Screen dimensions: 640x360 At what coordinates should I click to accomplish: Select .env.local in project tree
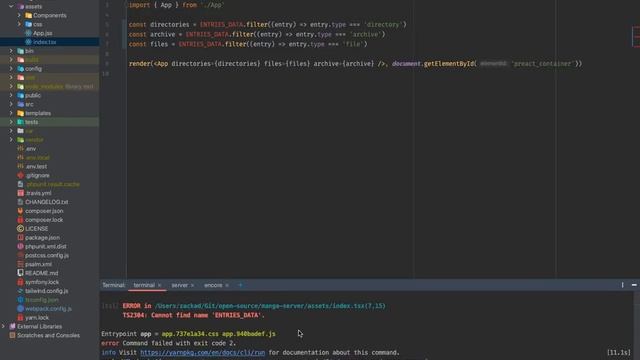pyautogui.click(x=38, y=158)
